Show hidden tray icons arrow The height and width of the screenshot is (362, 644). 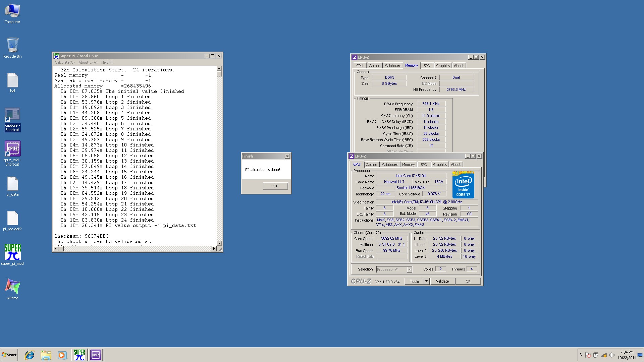pos(581,355)
